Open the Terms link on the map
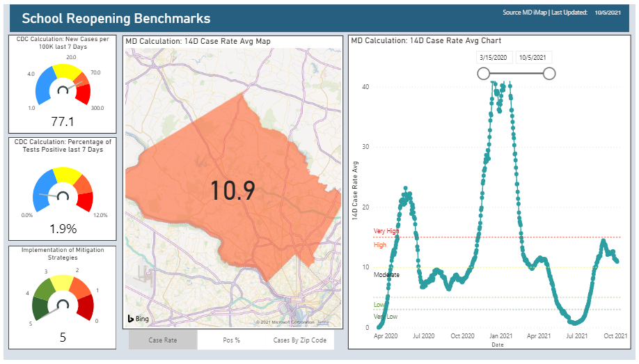Image resolution: width=639 pixels, height=364 pixels. point(323,322)
